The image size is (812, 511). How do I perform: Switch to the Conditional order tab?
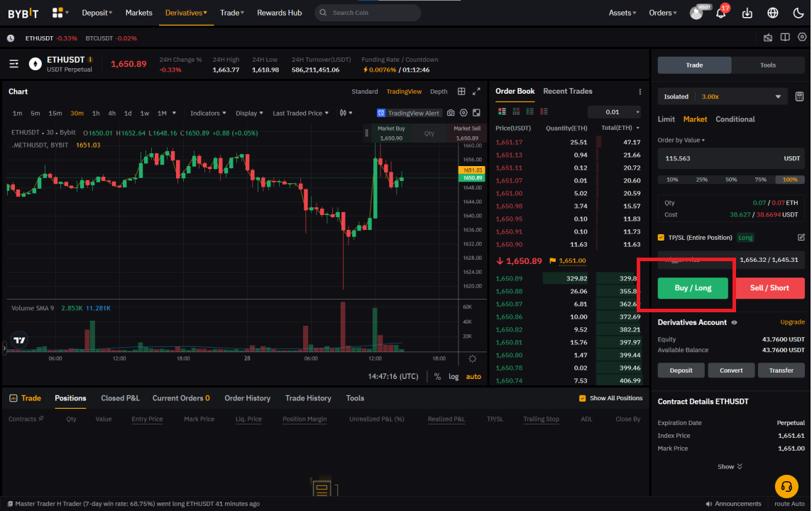pos(735,119)
